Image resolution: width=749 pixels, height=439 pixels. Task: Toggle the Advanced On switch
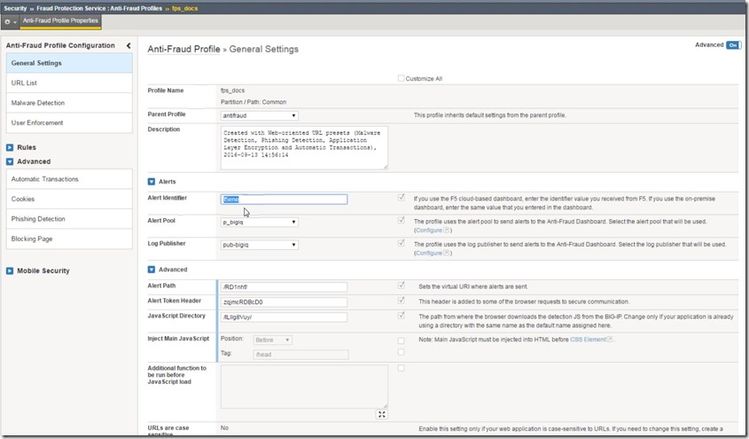[x=732, y=45]
